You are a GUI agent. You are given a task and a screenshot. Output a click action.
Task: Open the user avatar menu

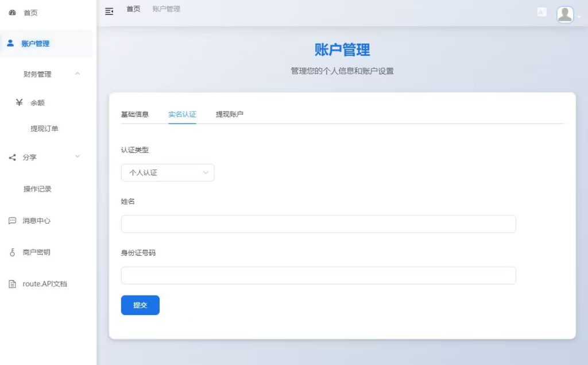[x=566, y=15]
